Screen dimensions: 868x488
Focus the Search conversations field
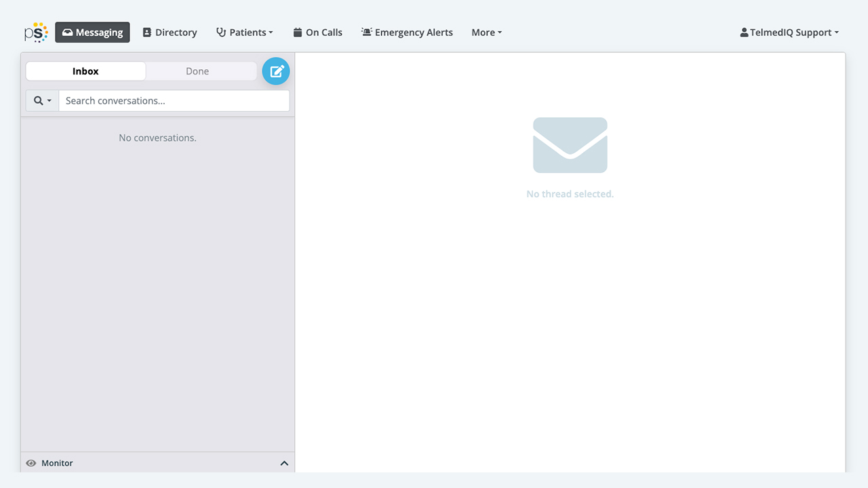pos(174,101)
